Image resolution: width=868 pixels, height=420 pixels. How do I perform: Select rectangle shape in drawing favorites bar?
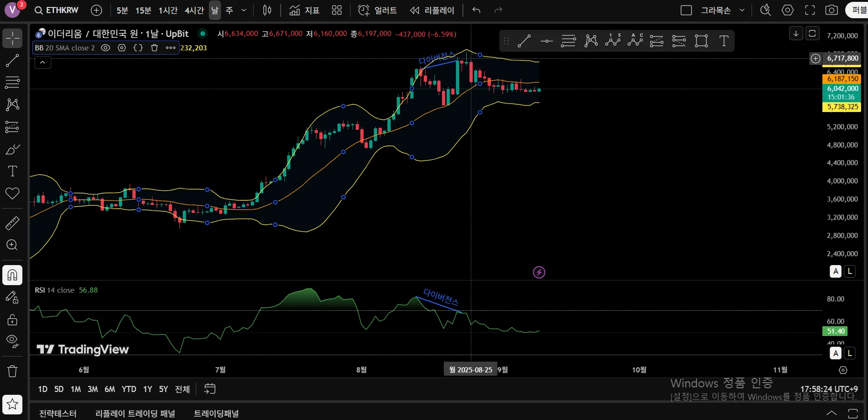(702, 41)
